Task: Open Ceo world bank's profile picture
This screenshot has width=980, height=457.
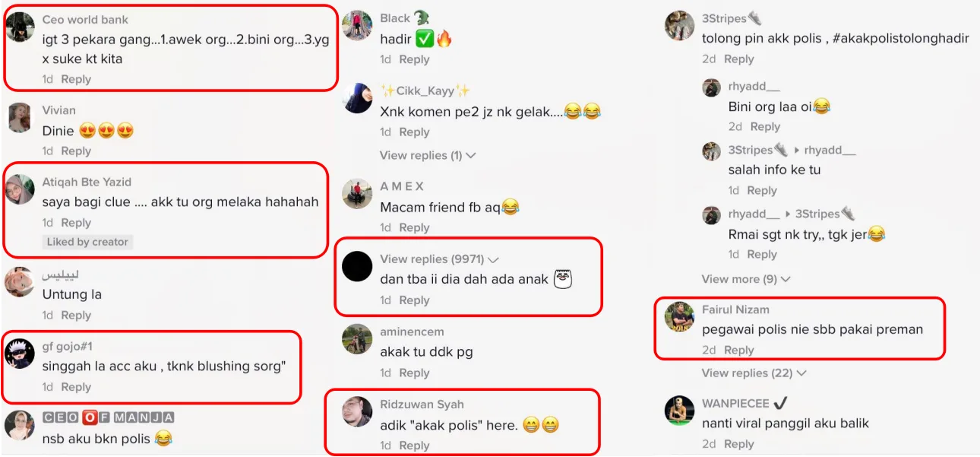Action: (21, 27)
